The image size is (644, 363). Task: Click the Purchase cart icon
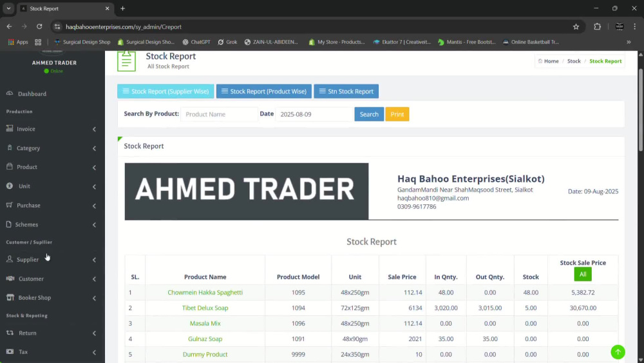[10, 205]
